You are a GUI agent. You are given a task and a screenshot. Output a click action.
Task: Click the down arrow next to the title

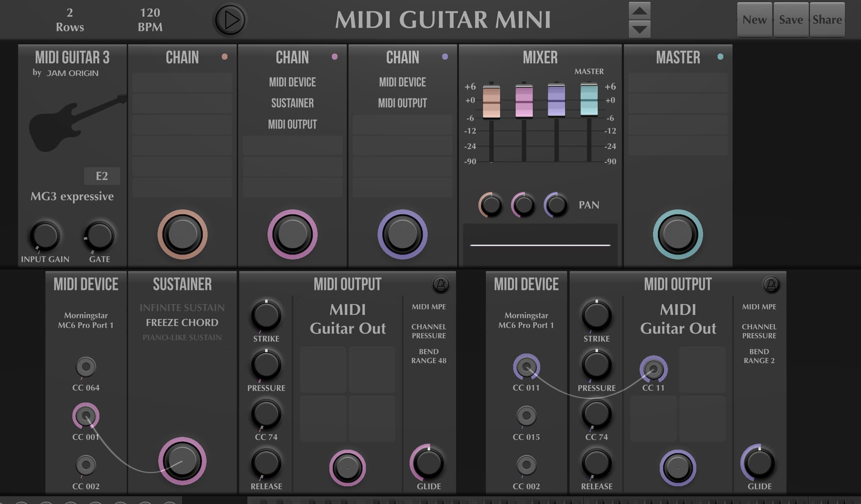(x=639, y=30)
